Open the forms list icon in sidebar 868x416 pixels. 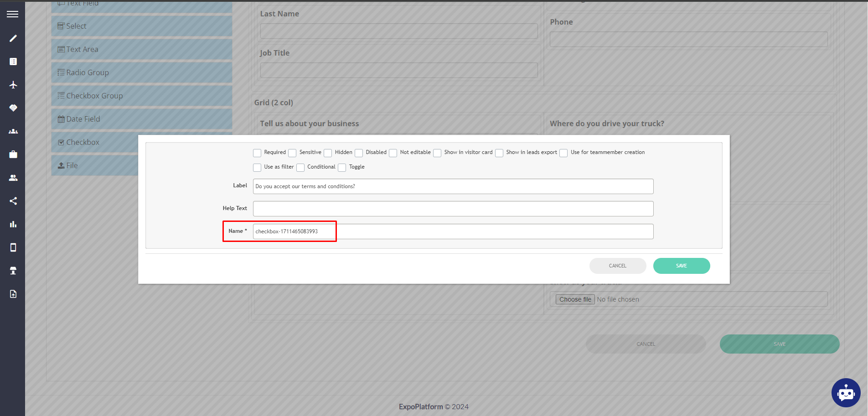[12, 61]
